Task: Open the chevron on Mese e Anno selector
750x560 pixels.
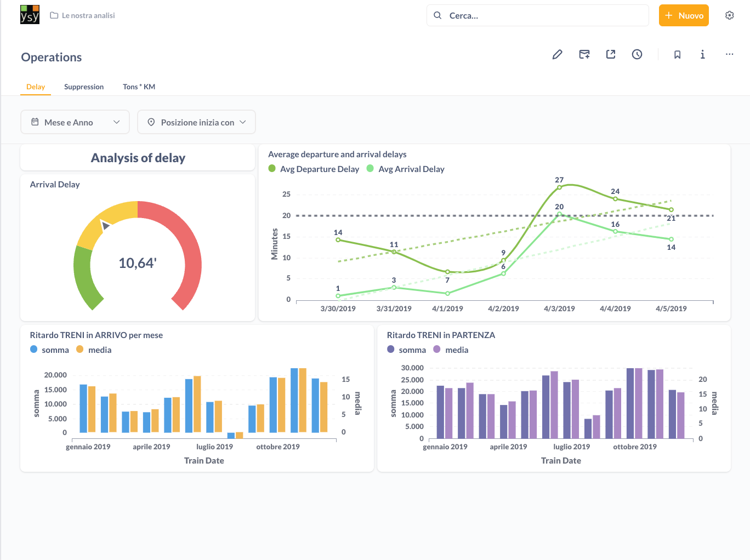Action: (117, 122)
